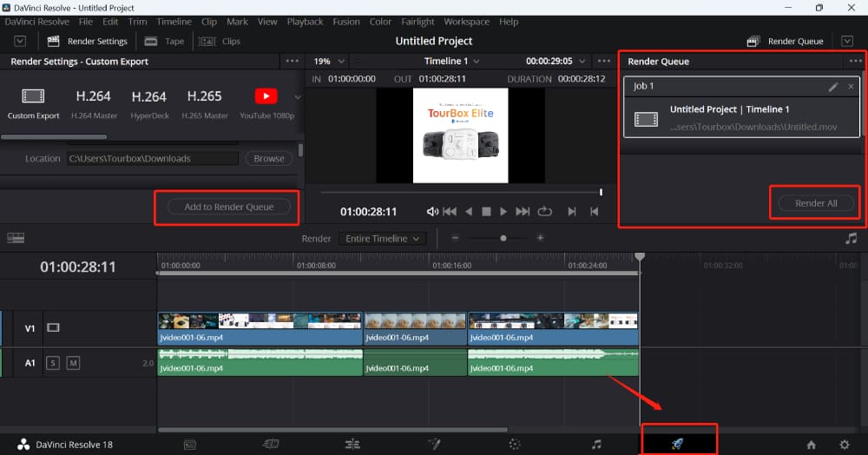868x455 pixels.
Task: Select the H.264 Master preset
Action: [x=94, y=103]
